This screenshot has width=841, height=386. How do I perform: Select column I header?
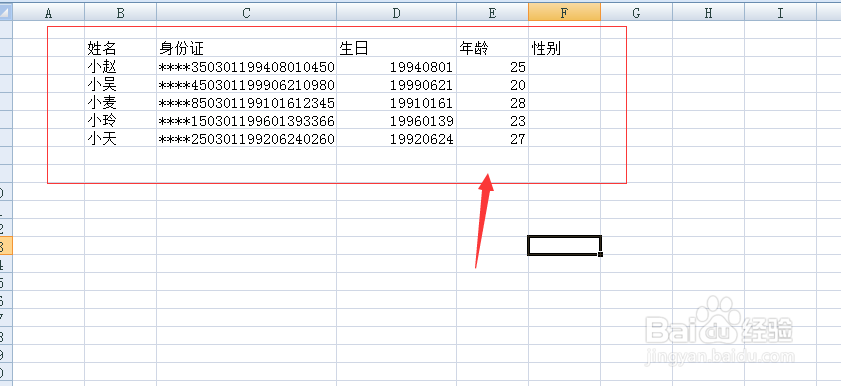click(780, 13)
